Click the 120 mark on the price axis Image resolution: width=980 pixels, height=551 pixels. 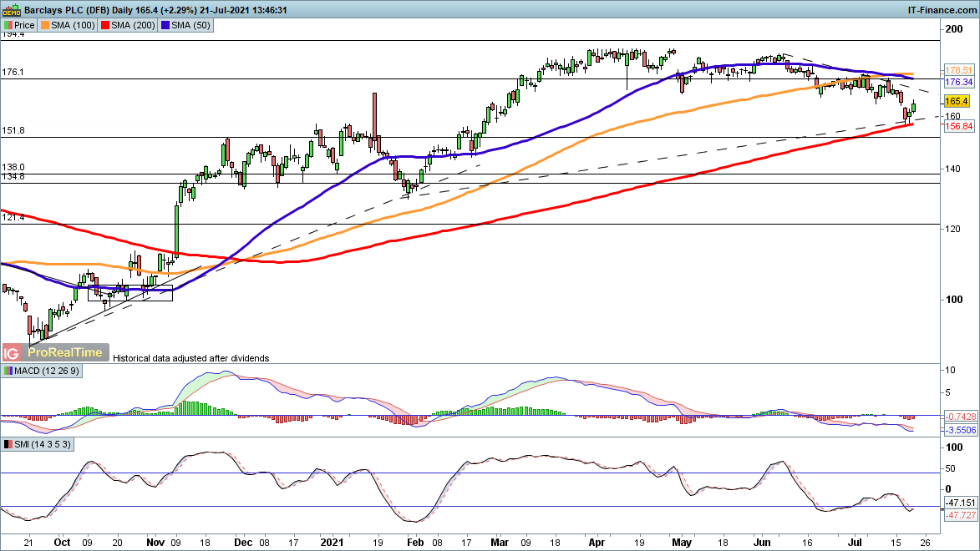(x=954, y=230)
